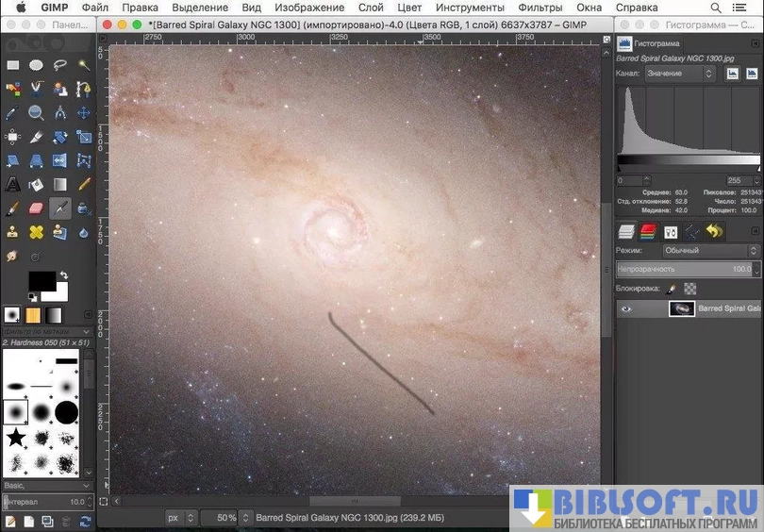Choose the Text tool
764x532 pixels.
point(13,185)
